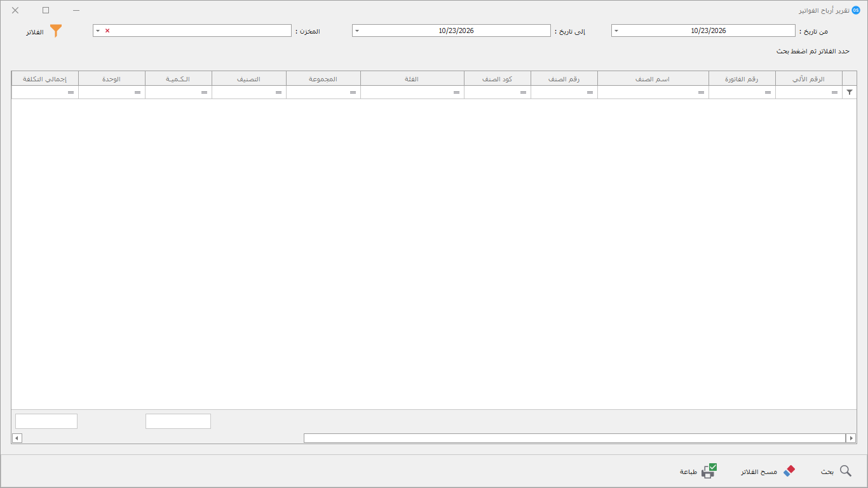Expand the من تاريخ date dropdown arrow
Screen dimensions: 868x488
point(616,30)
